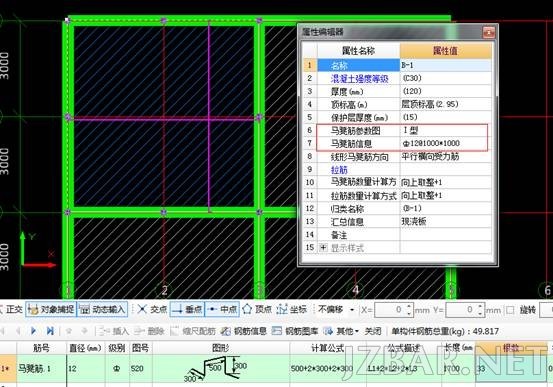553x387 pixels.
Task: Jump to last rebar record
Action: pos(50,331)
